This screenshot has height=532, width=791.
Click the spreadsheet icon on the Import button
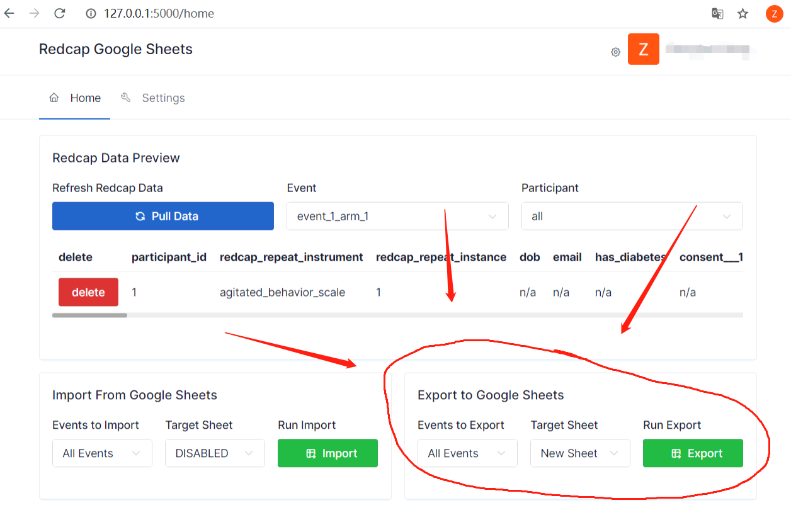pos(310,453)
